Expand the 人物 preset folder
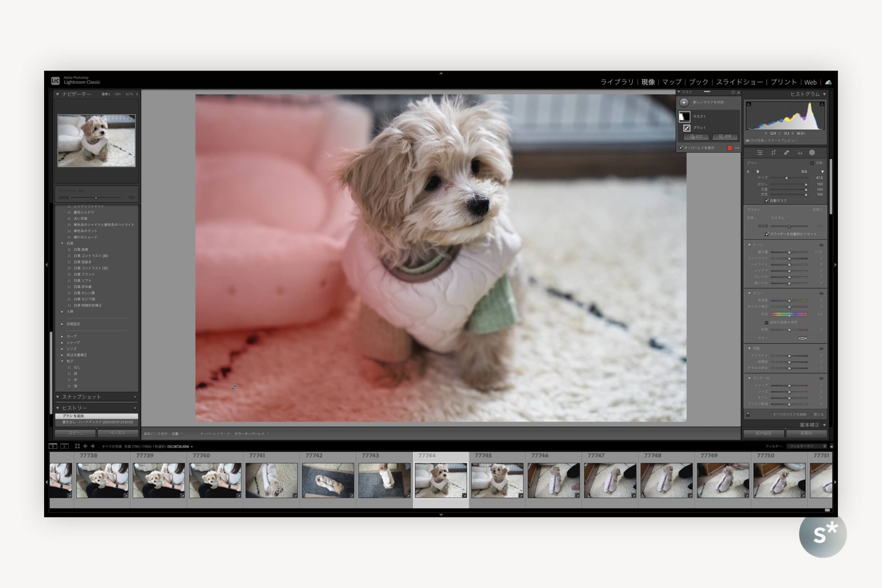The width and height of the screenshot is (882, 588). coord(62,312)
